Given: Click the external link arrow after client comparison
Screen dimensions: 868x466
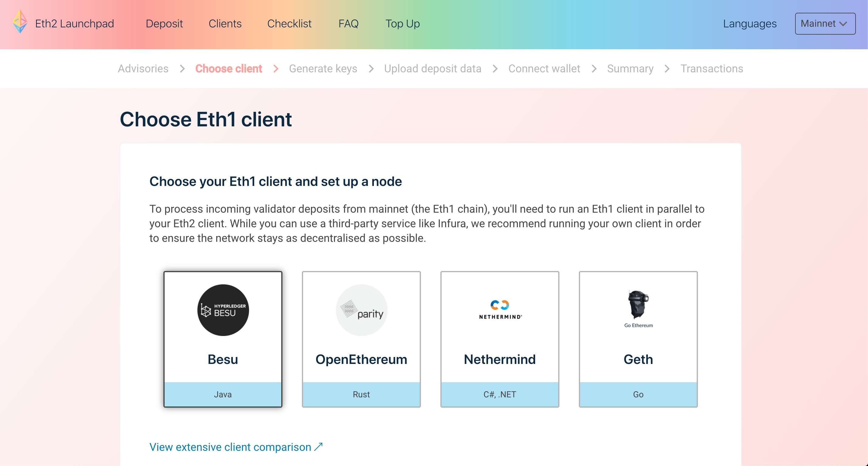Looking at the screenshot, I should (318, 447).
